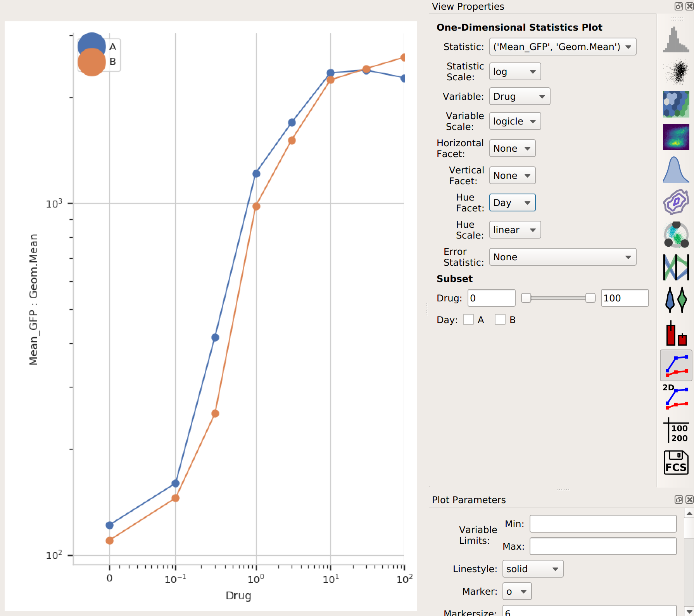694x616 pixels.
Task: Choose the hexbin plot icon
Action: tap(676, 104)
